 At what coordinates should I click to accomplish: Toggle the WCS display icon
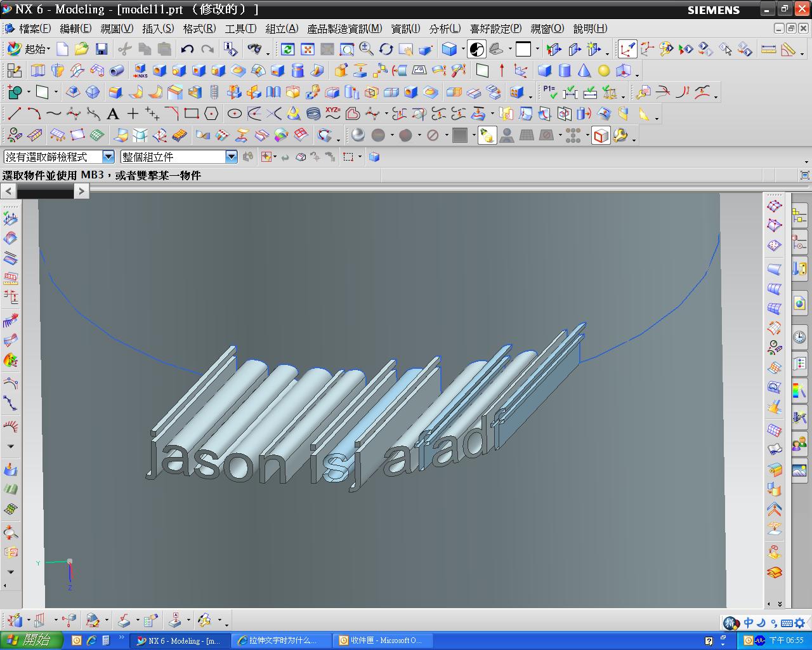pyautogui.click(x=627, y=49)
